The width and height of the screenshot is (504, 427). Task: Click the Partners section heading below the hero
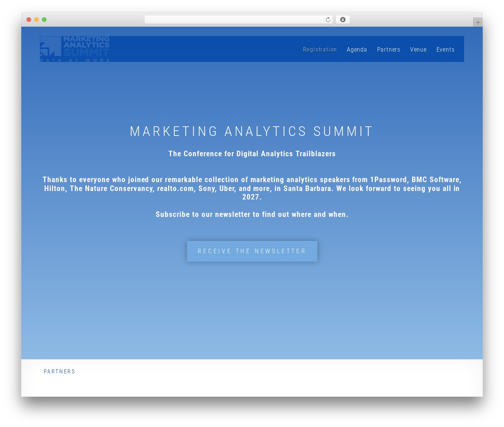click(x=59, y=371)
